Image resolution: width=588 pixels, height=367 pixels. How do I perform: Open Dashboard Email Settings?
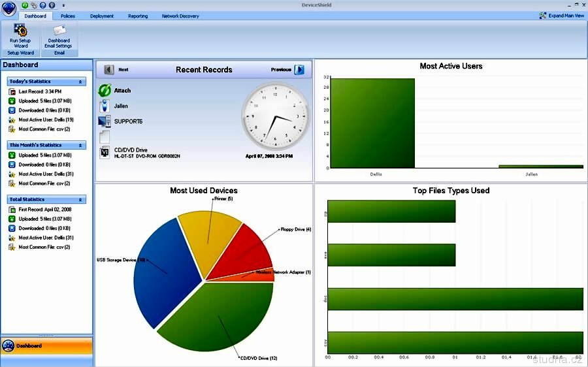pos(59,37)
